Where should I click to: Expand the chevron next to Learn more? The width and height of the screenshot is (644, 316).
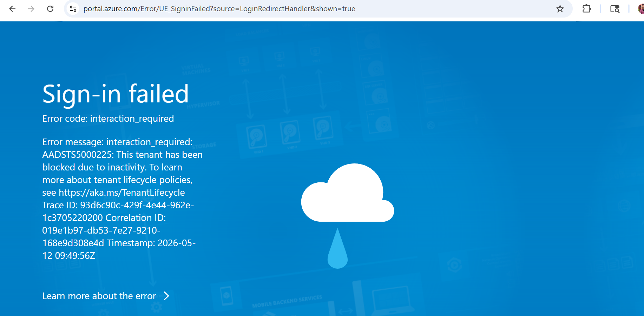[x=166, y=296]
